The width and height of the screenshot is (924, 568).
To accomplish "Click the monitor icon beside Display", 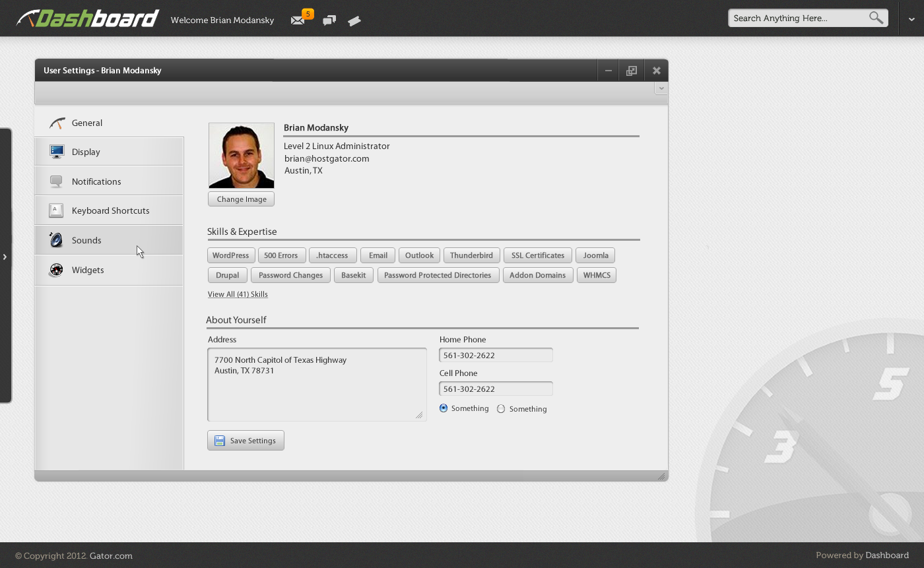I will [x=57, y=152].
